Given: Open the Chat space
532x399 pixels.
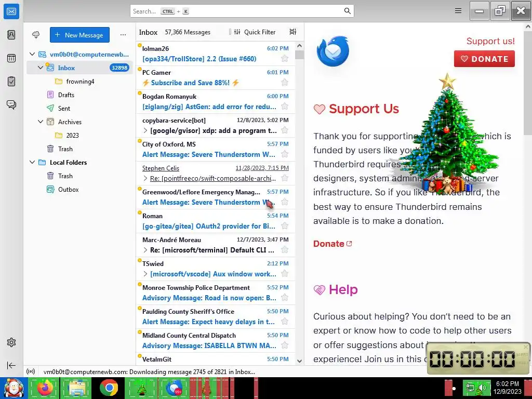Looking at the screenshot, I should 11,104.
